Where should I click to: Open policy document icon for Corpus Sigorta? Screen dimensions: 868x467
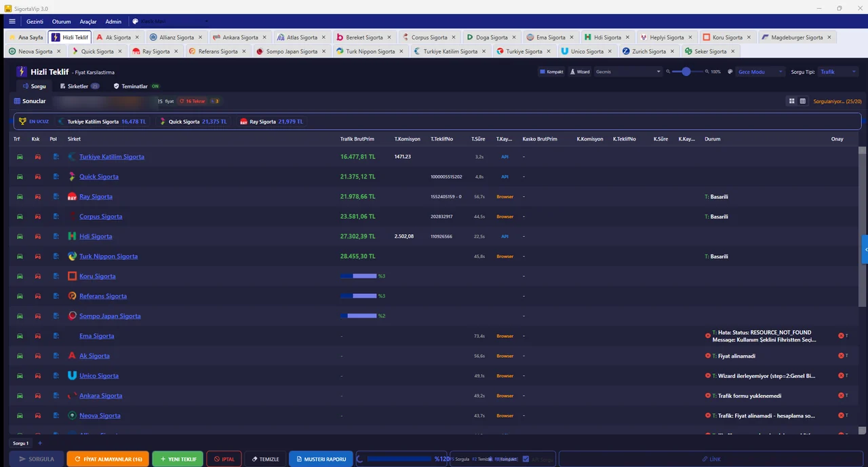pyautogui.click(x=56, y=217)
